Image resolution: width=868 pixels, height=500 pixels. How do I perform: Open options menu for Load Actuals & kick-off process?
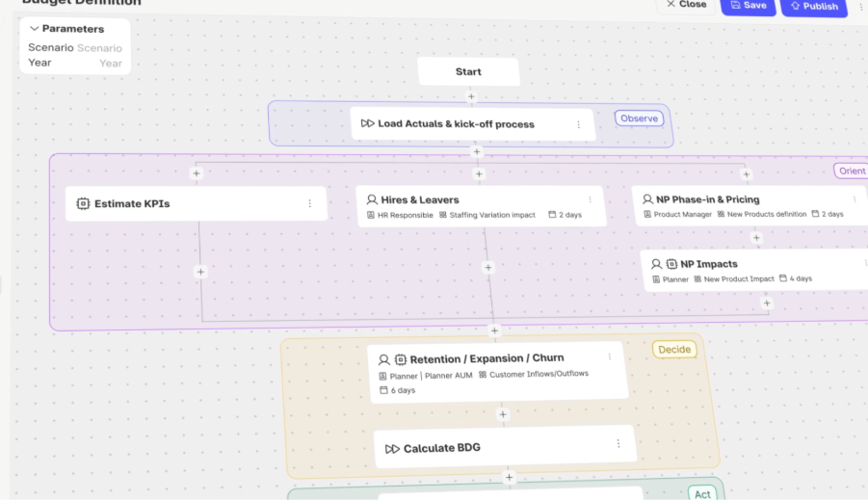pyautogui.click(x=578, y=124)
